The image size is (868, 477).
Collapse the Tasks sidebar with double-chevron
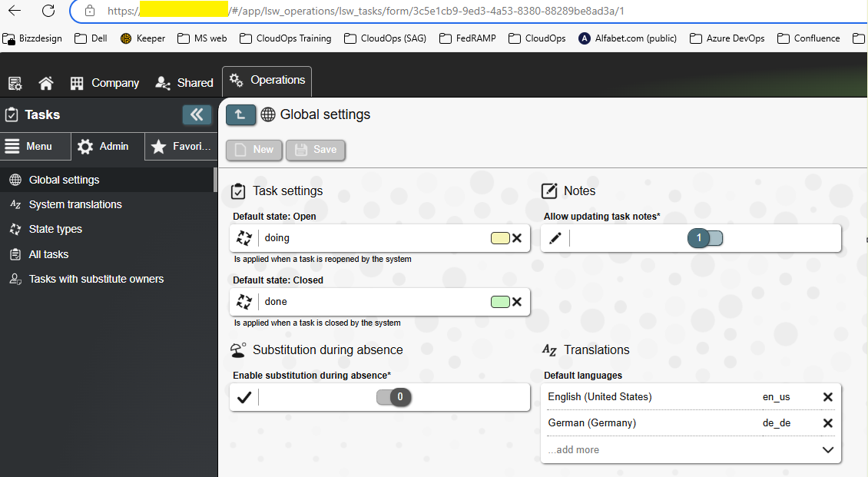click(197, 114)
